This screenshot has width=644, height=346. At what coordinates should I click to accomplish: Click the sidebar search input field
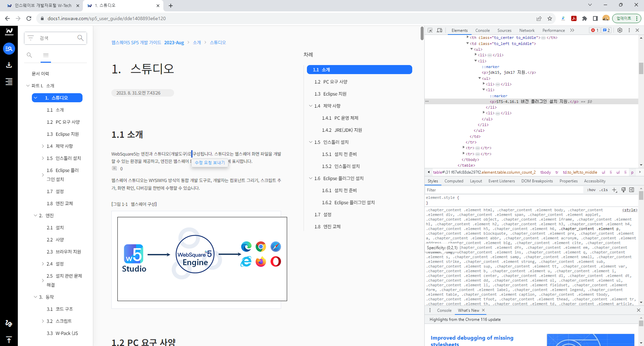tap(56, 38)
